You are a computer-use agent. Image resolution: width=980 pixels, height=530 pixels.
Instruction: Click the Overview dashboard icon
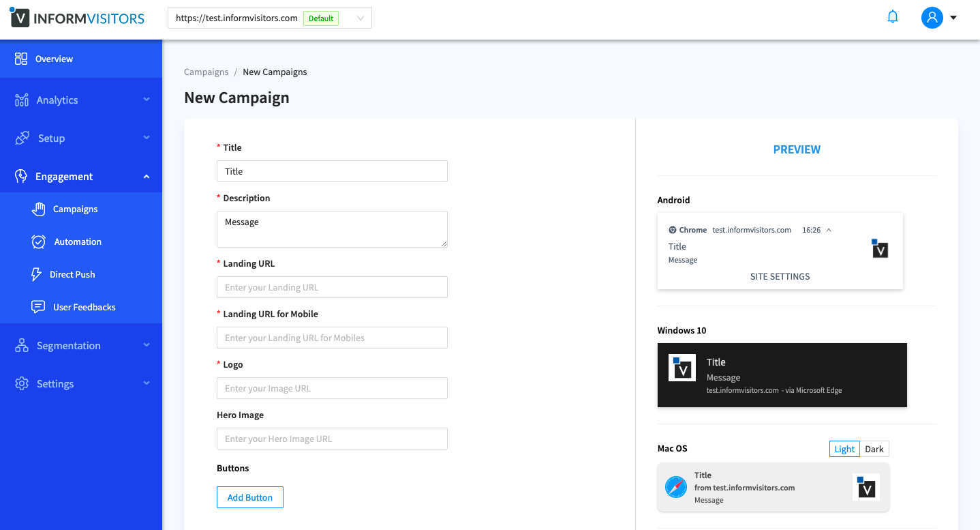pos(21,59)
